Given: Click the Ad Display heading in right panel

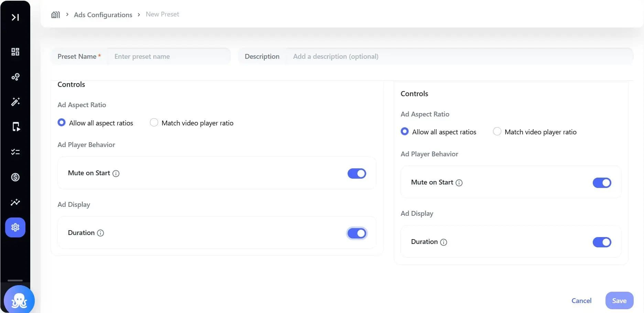Looking at the screenshot, I should pos(417,213).
